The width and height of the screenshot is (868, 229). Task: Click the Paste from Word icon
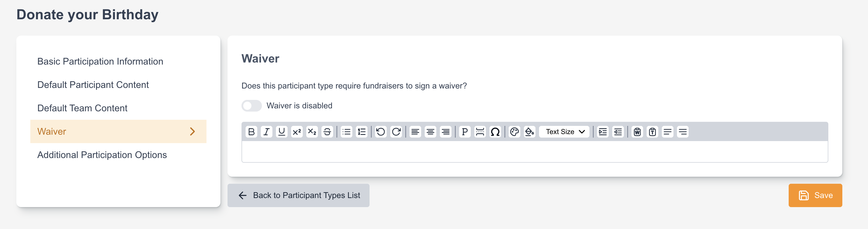click(x=637, y=132)
